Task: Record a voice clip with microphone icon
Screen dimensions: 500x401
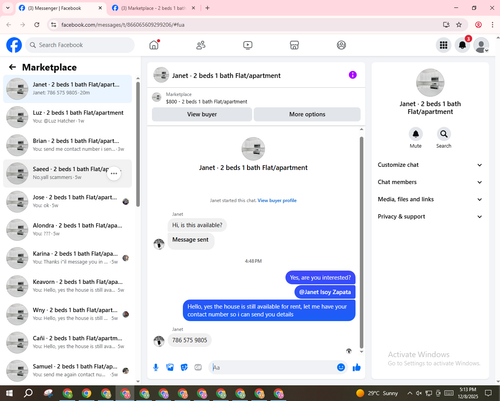Action: [156, 367]
